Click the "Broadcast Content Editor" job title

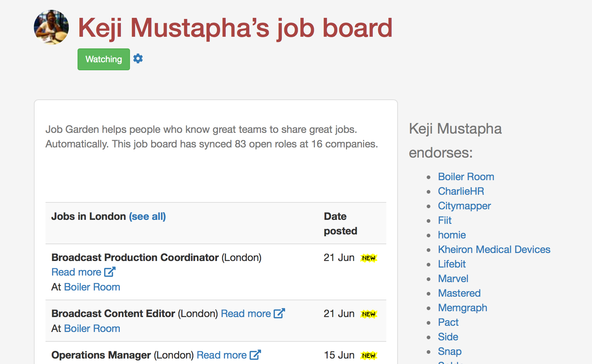coord(113,314)
